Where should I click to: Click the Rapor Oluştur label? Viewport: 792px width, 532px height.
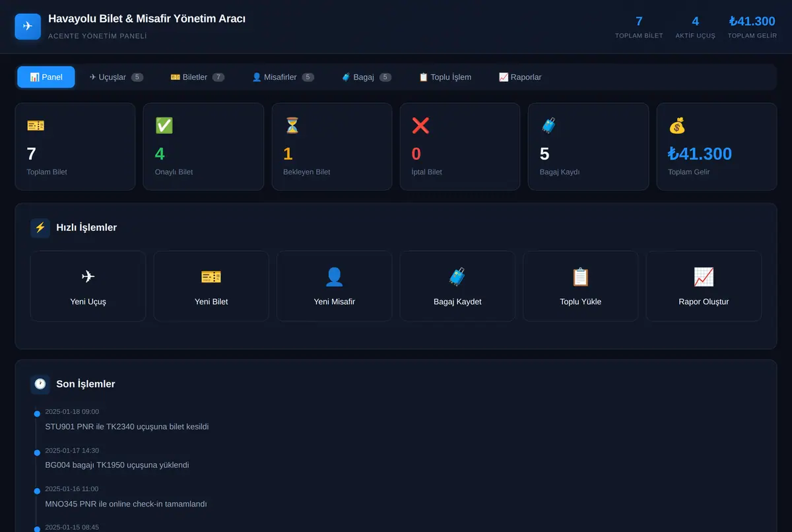pyautogui.click(x=704, y=302)
